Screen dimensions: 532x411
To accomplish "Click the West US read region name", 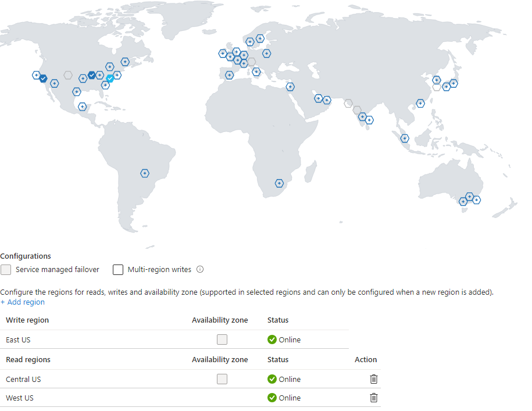I will pos(19,398).
